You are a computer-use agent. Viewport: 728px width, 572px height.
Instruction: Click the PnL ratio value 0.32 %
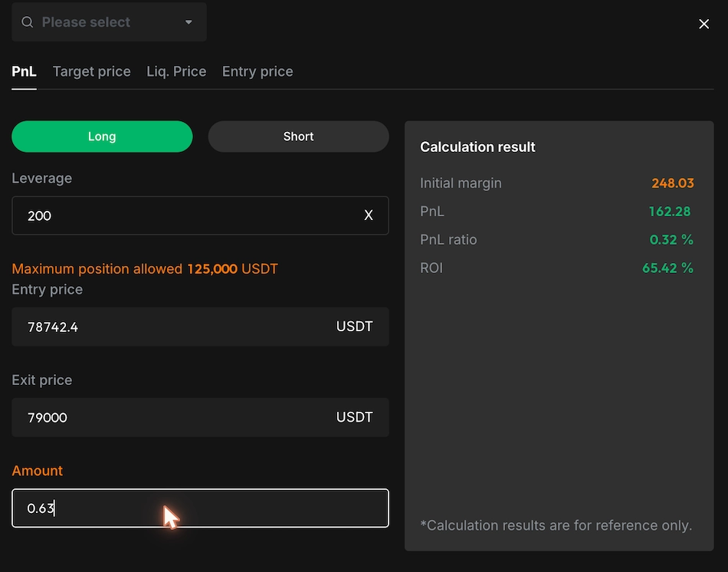click(671, 240)
